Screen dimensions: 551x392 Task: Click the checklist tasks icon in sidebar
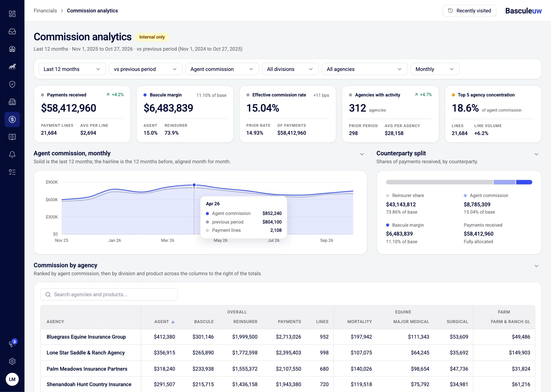click(12, 172)
